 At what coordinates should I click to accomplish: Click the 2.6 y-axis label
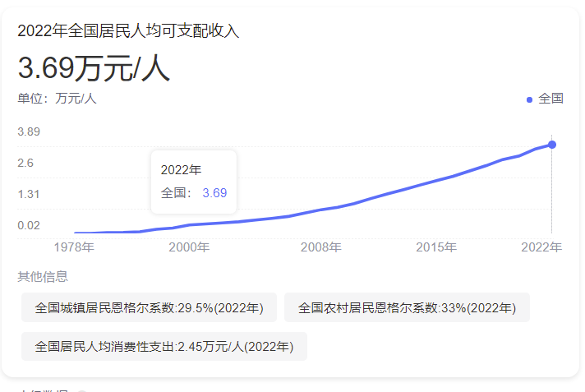pyautogui.click(x=25, y=163)
